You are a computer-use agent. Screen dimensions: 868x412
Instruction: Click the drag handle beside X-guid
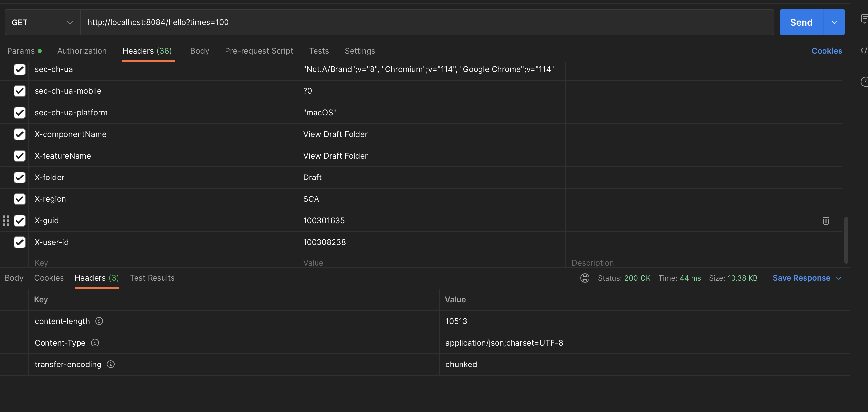pos(5,220)
